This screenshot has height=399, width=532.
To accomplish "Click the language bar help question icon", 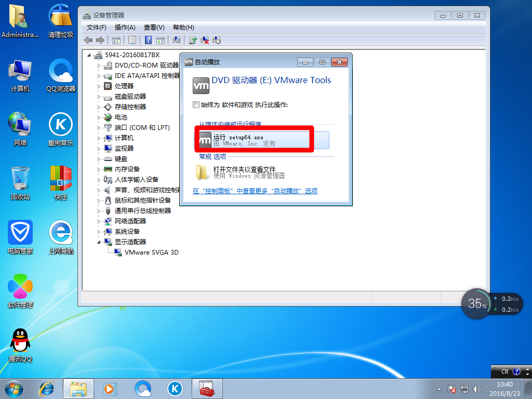I will tap(516, 371).
